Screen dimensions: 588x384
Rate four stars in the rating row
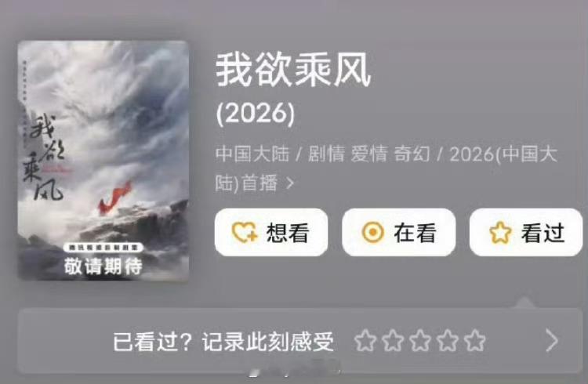[x=448, y=340]
